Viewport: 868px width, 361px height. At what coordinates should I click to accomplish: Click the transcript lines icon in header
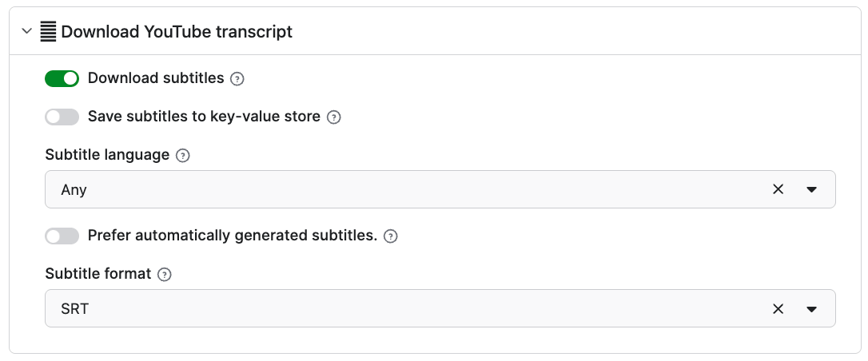tap(49, 32)
